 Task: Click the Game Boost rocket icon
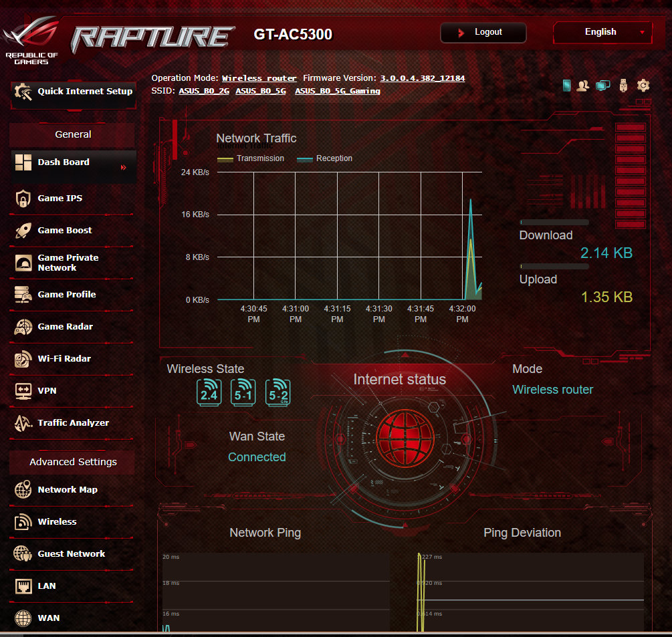[23, 231]
